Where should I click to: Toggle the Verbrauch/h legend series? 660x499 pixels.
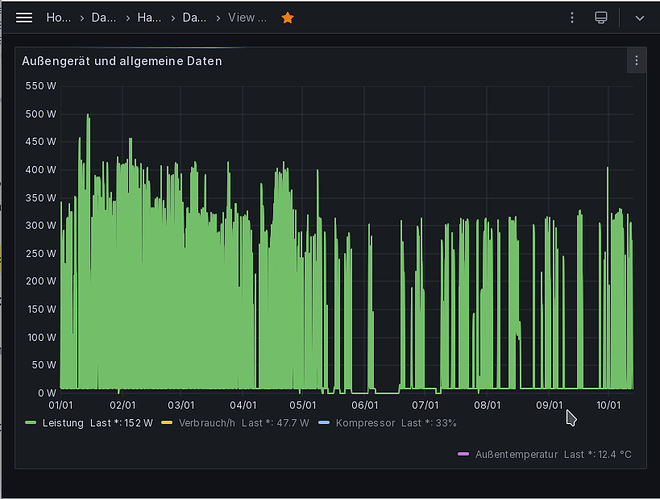207,423
